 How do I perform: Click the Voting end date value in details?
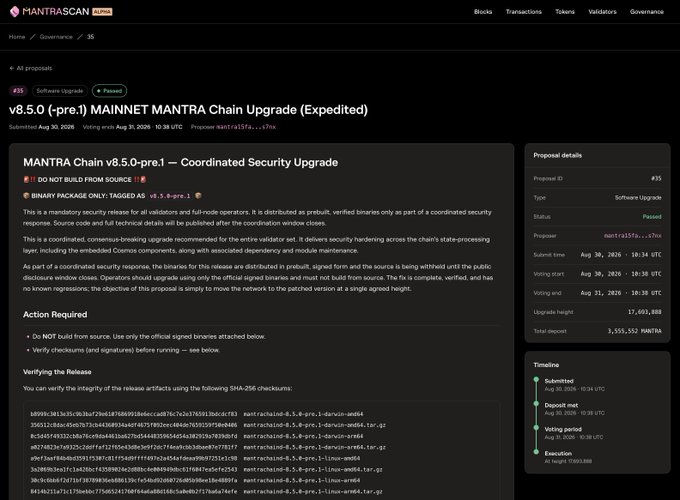click(621, 293)
